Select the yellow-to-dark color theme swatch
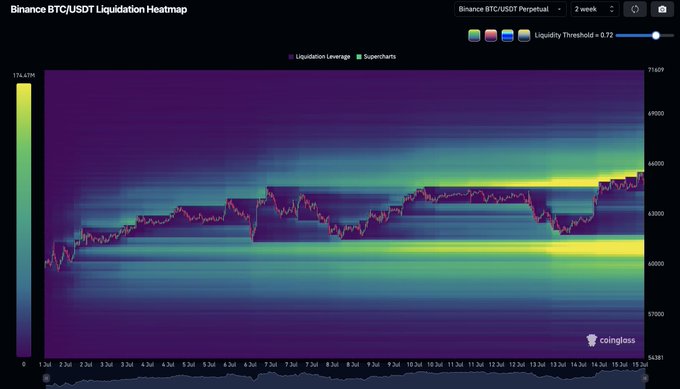680x389 pixels. (524, 36)
